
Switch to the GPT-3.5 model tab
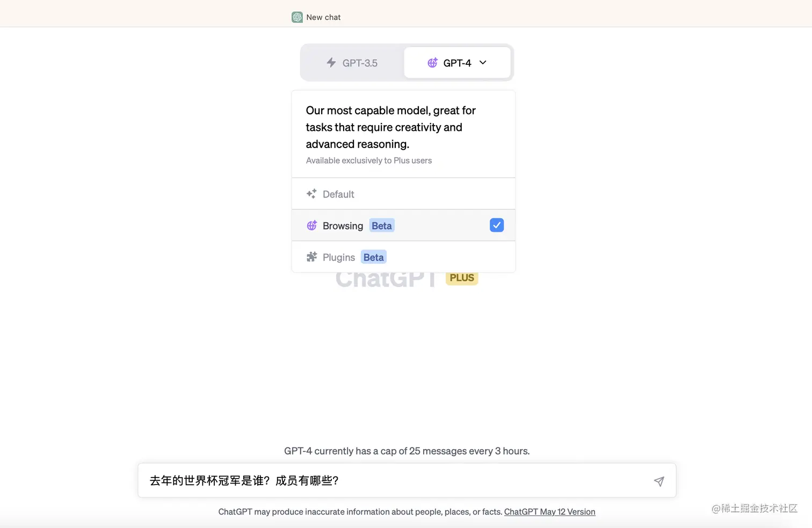352,63
